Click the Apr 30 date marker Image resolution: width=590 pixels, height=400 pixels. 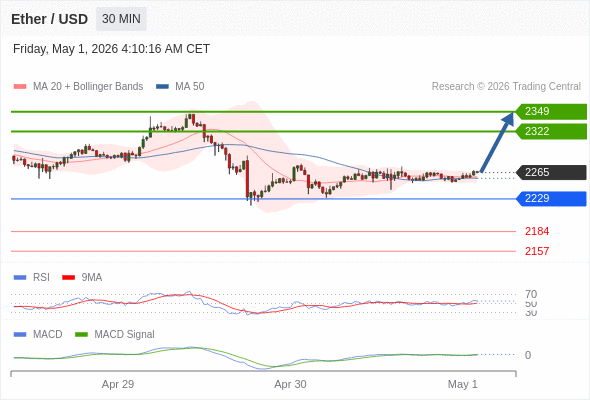tap(290, 384)
